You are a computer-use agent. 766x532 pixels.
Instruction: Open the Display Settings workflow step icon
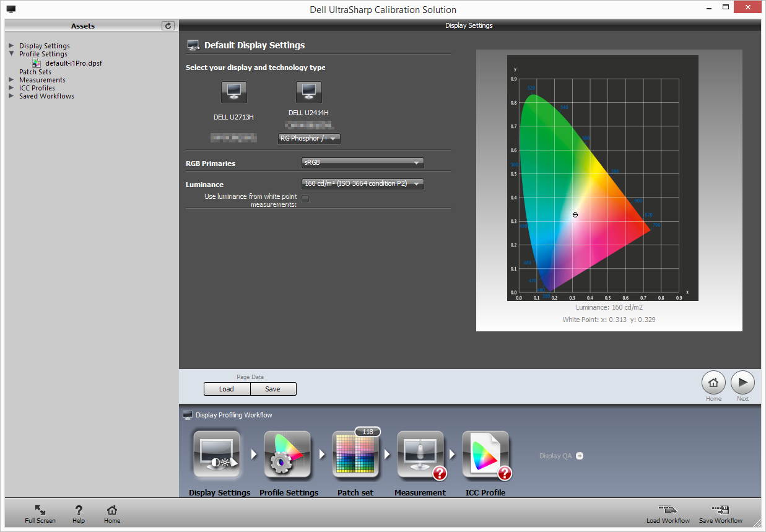pos(217,455)
